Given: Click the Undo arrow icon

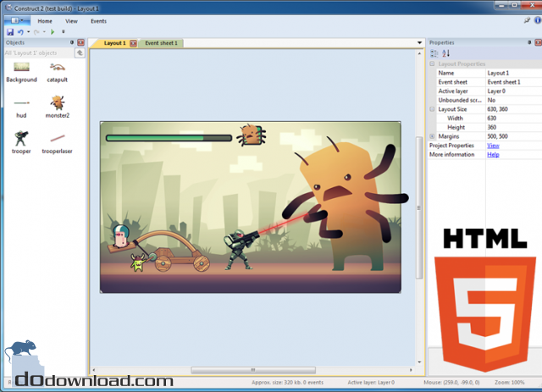Looking at the screenshot, I should tap(20, 32).
